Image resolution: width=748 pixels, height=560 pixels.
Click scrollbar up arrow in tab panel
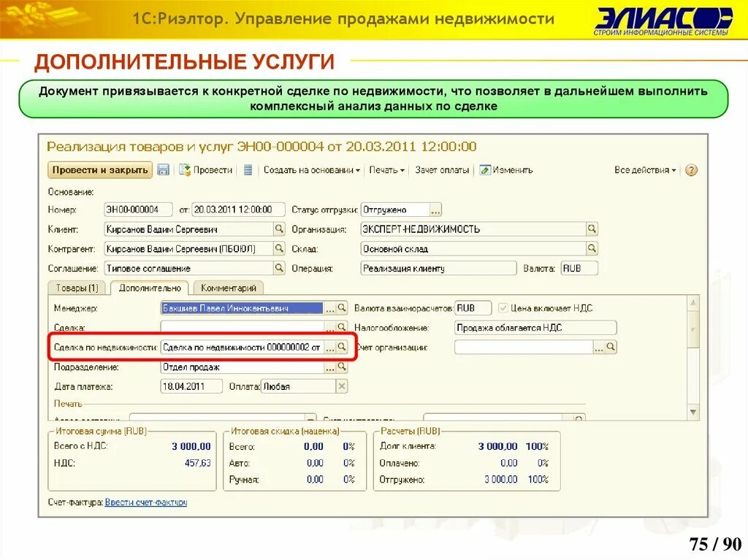[x=693, y=302]
